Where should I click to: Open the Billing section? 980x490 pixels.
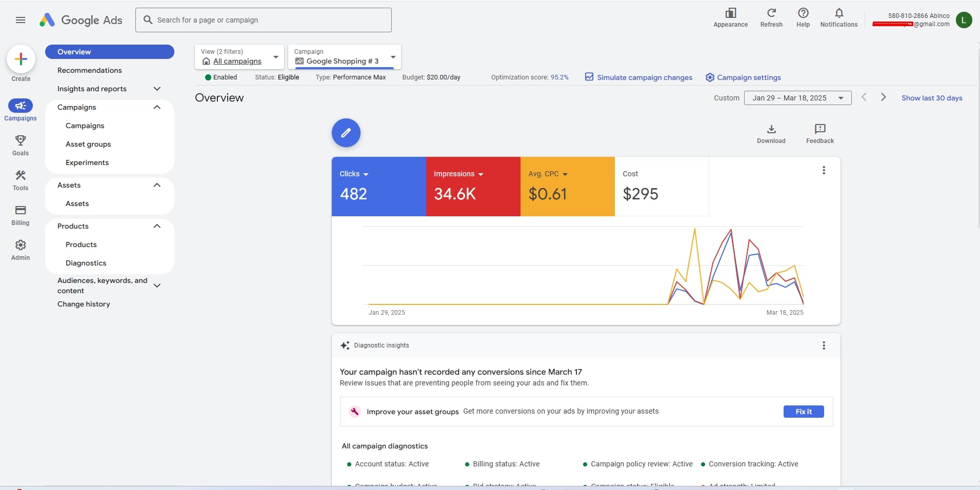[21, 215]
